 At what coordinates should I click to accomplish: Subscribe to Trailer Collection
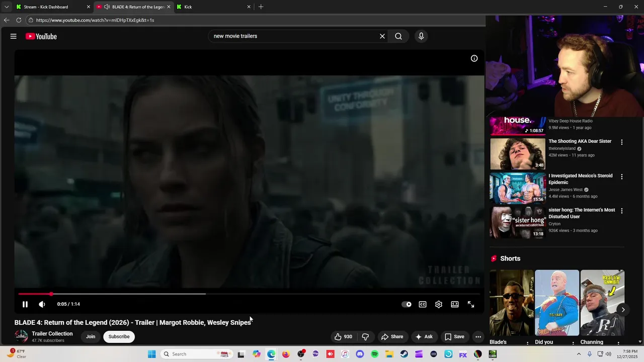[x=119, y=337]
